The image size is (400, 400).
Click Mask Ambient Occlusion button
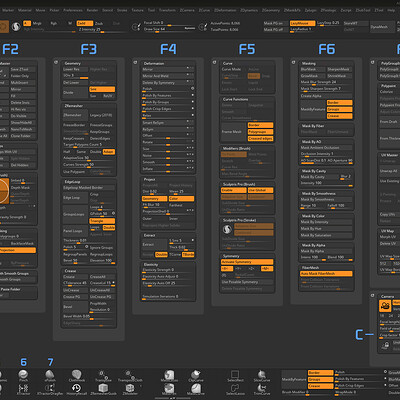click(326, 148)
